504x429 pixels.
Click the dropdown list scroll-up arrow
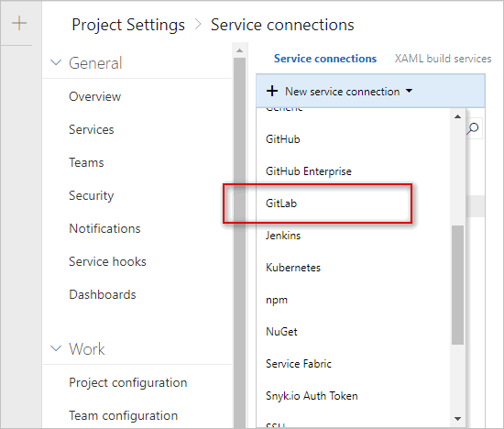(x=457, y=116)
